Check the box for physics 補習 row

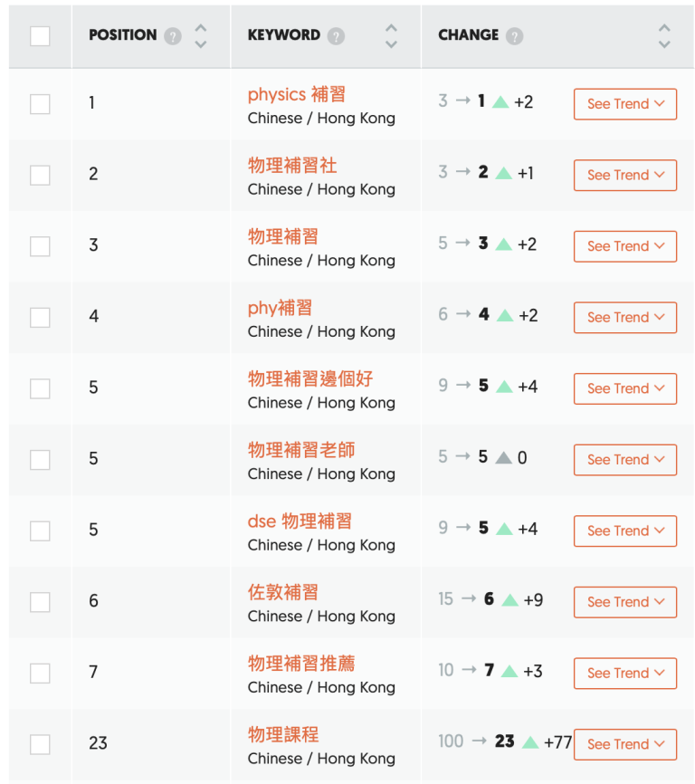[x=40, y=104]
